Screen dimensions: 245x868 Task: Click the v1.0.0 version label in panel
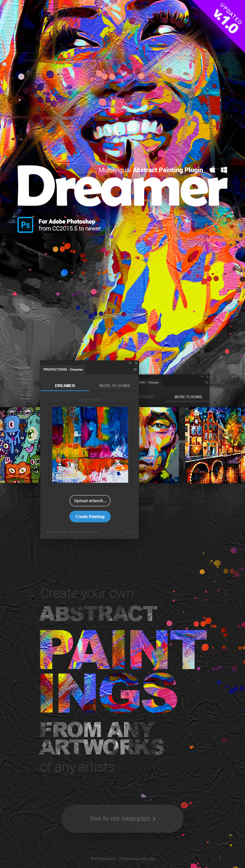tap(129, 532)
